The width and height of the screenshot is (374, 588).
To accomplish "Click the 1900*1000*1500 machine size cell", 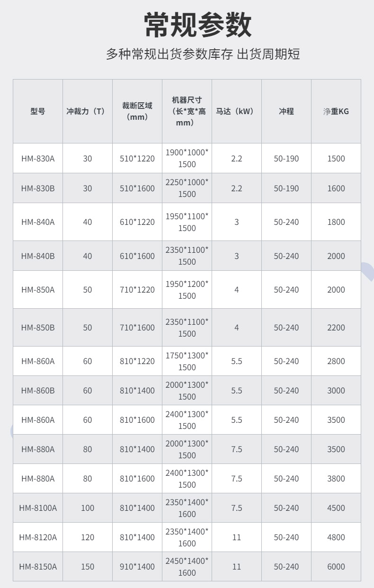I will coord(187,159).
